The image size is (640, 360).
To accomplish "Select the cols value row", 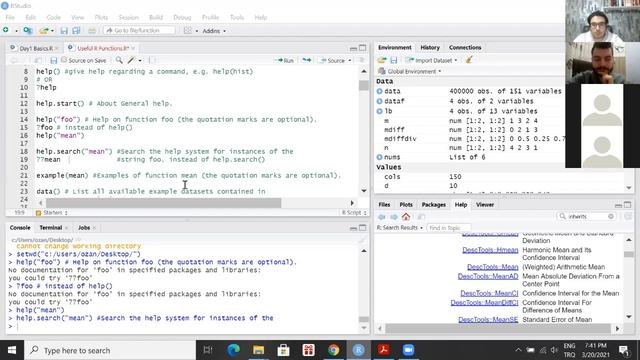I will 500,177.
